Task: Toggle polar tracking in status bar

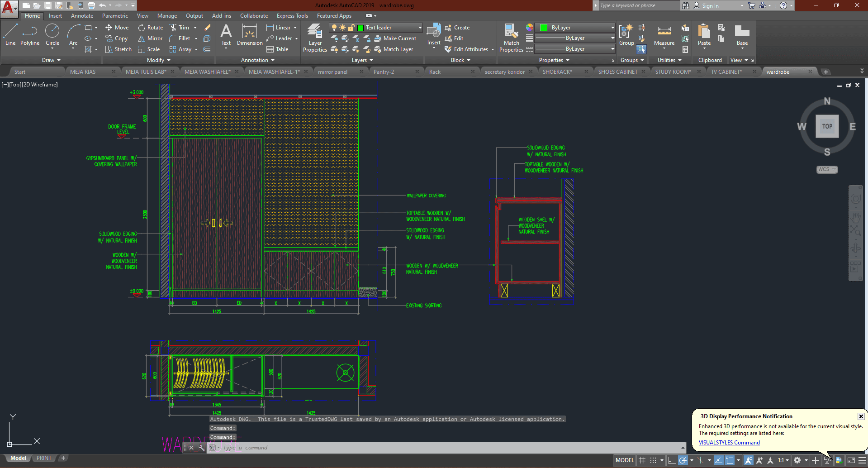Action: tap(683, 460)
